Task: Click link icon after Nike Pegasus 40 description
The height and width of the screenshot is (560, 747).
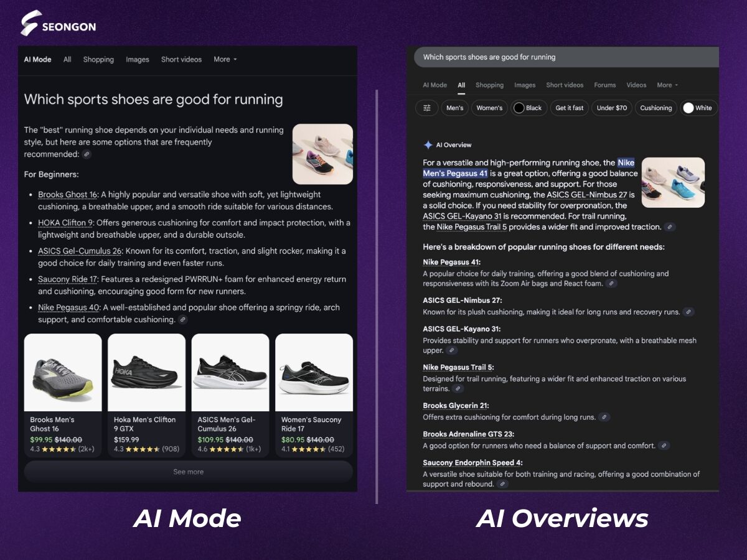Action: 182,319
